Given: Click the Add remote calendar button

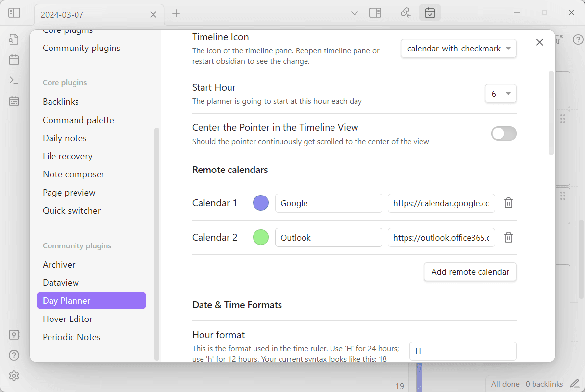Looking at the screenshot, I should click(x=469, y=272).
